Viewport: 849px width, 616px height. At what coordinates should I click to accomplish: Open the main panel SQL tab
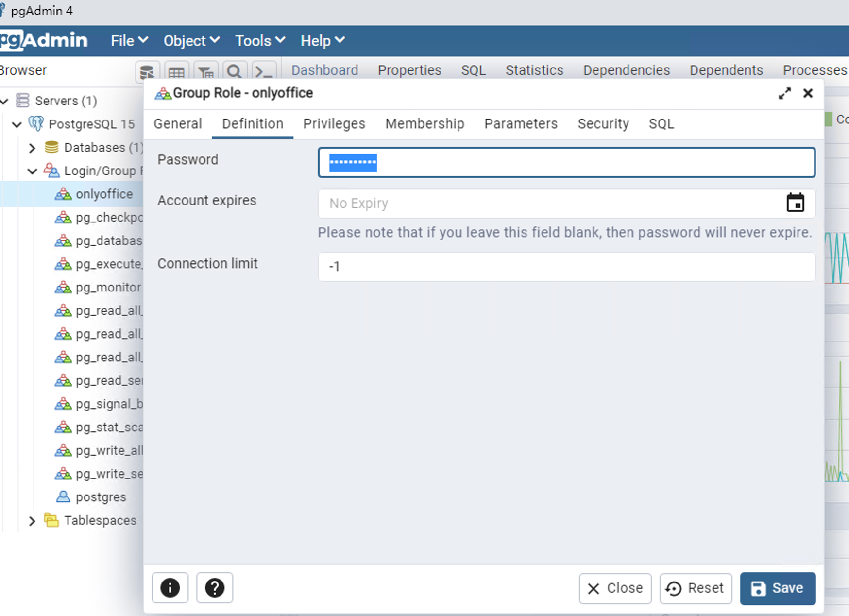[474, 70]
